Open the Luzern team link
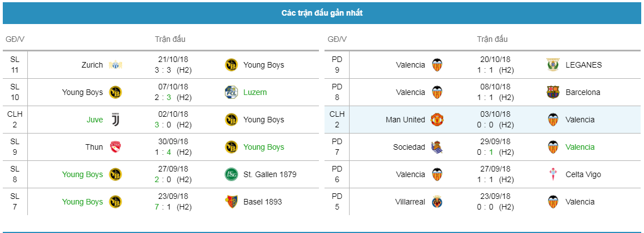 click(255, 92)
